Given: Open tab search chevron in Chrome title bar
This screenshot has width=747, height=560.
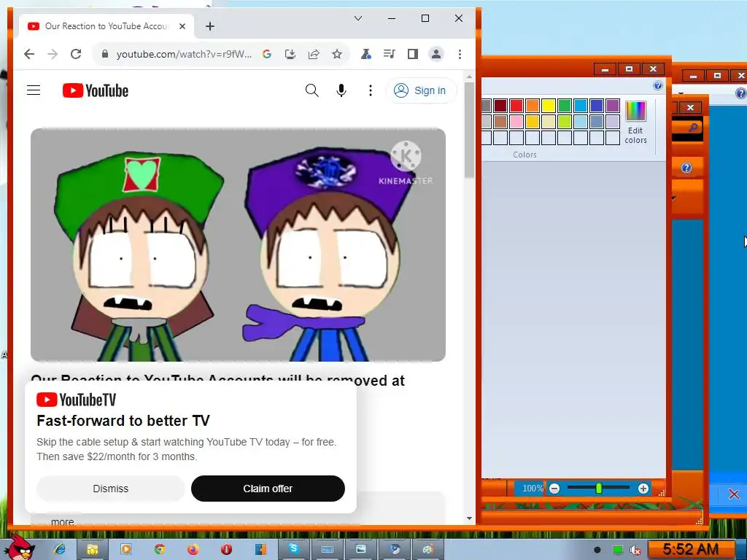Looking at the screenshot, I should click(x=358, y=18).
